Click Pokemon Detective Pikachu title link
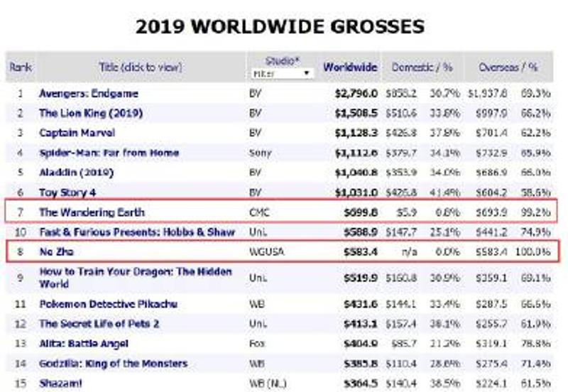The height and width of the screenshot is (392, 568). tap(108, 304)
